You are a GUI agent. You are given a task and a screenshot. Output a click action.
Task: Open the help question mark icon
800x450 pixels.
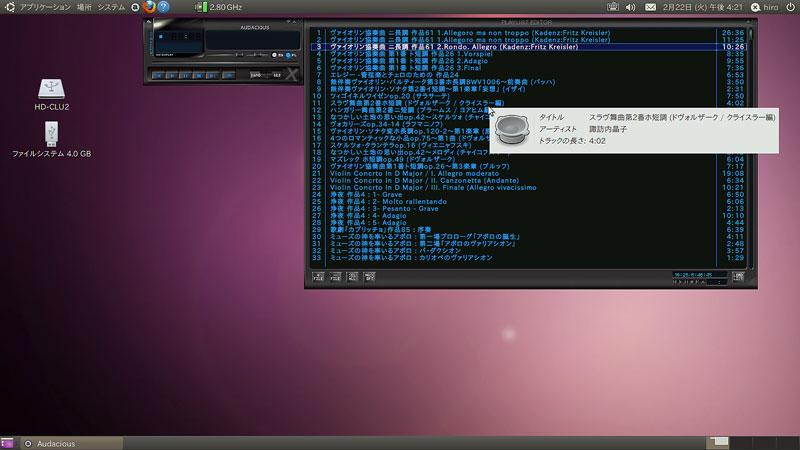pos(163,7)
